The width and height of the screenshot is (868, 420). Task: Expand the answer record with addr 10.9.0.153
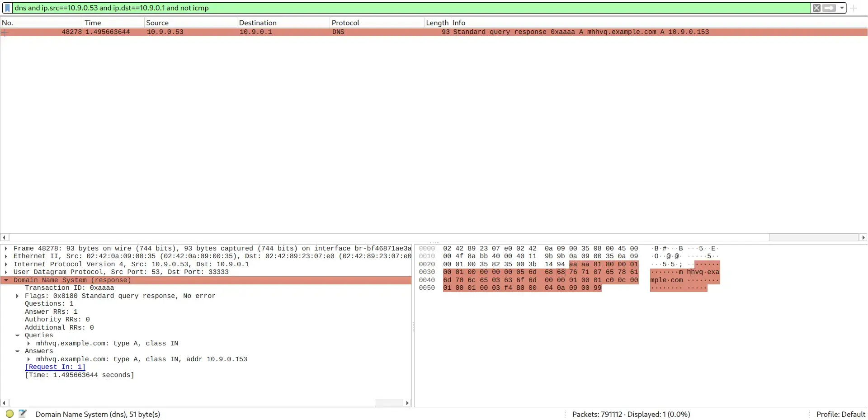click(28, 359)
